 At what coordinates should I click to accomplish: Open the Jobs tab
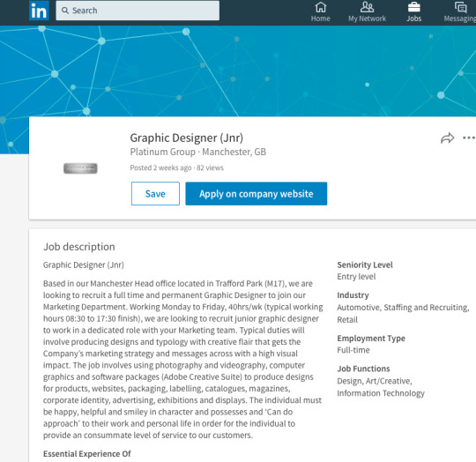[413, 11]
